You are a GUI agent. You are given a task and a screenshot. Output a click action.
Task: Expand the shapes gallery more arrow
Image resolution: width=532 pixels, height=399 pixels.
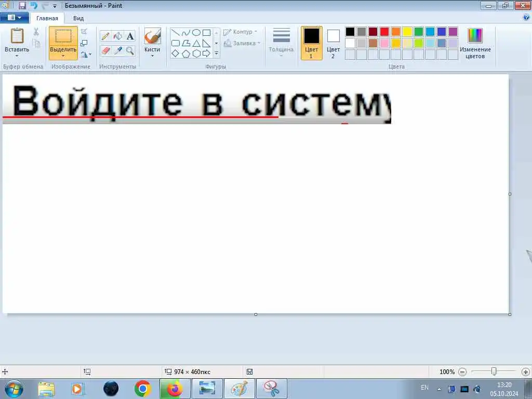click(x=216, y=54)
